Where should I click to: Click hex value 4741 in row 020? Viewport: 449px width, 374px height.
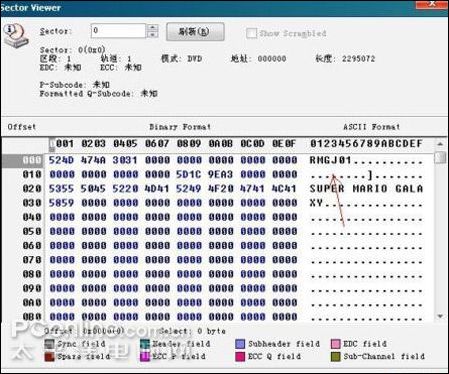(253, 189)
